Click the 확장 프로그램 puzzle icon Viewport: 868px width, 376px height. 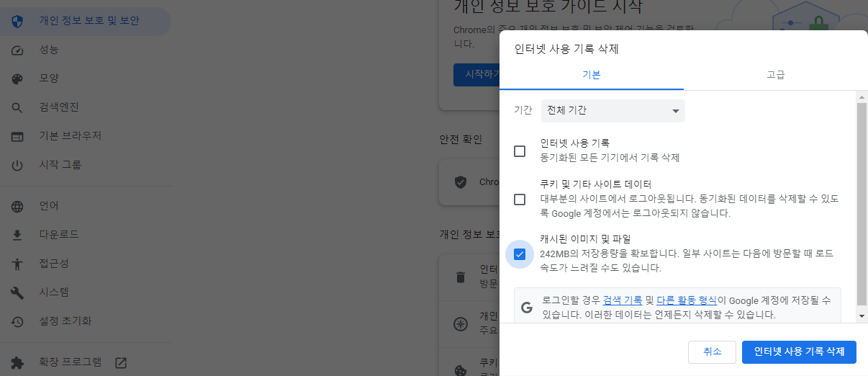point(18,362)
